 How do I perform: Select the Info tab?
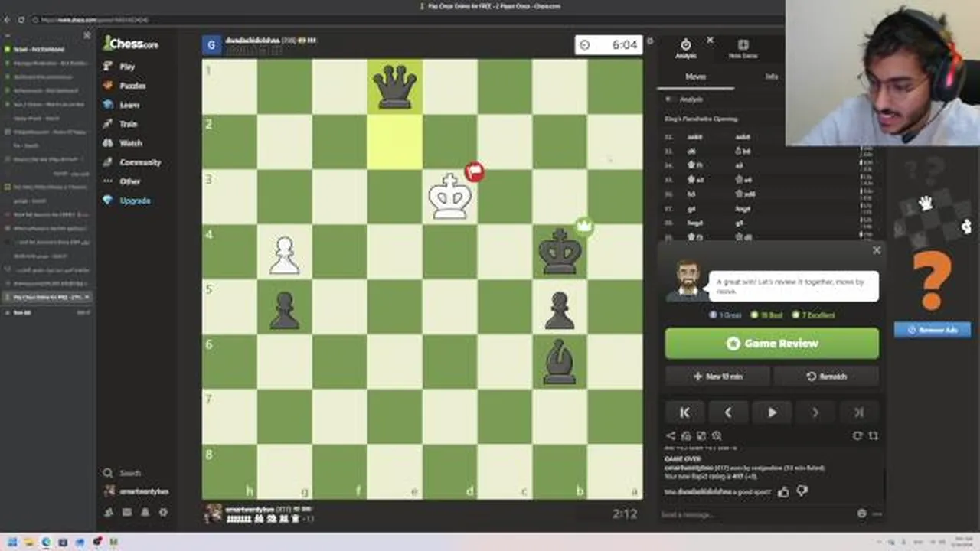771,77
